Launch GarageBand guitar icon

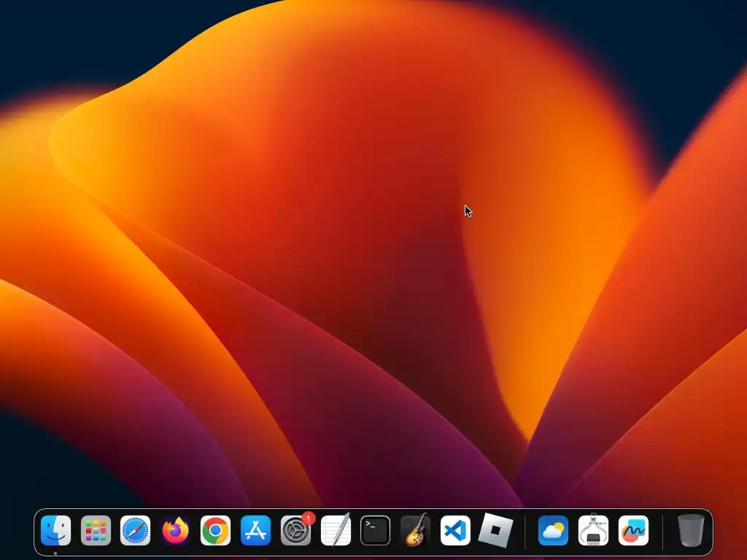(x=415, y=529)
